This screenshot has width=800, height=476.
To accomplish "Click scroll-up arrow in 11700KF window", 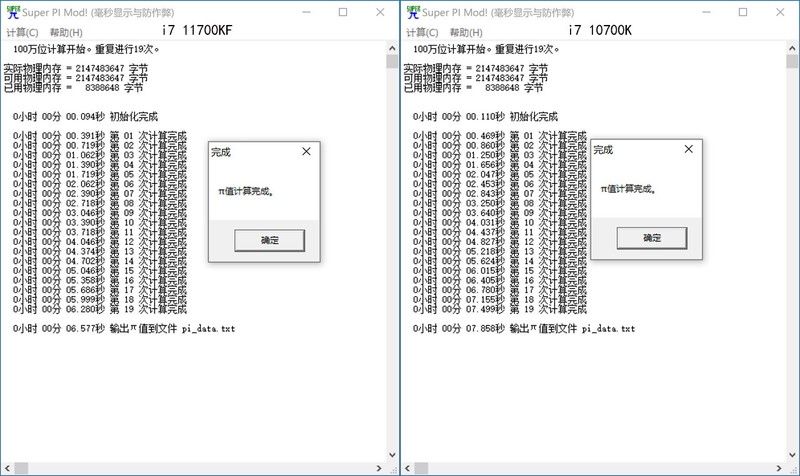I will [x=392, y=48].
